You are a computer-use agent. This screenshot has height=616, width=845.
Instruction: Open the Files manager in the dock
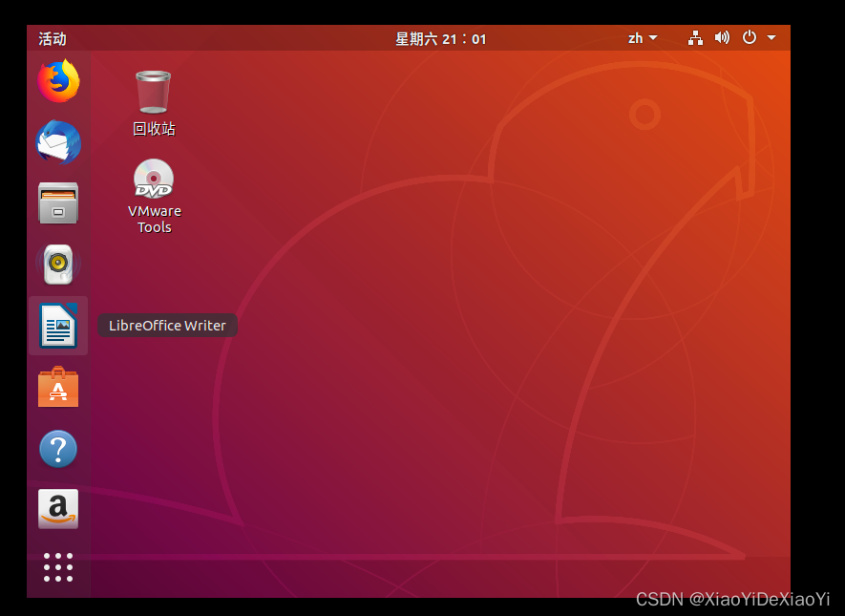tap(58, 203)
